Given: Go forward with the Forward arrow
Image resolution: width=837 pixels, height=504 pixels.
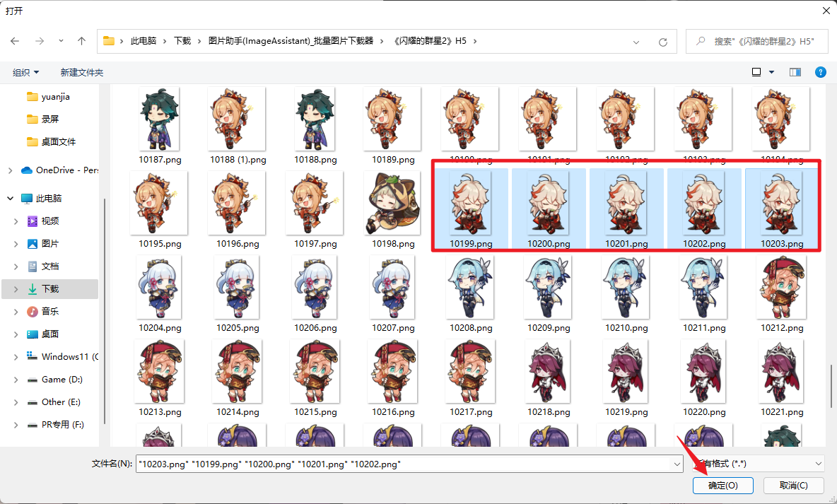Looking at the screenshot, I should coord(40,41).
